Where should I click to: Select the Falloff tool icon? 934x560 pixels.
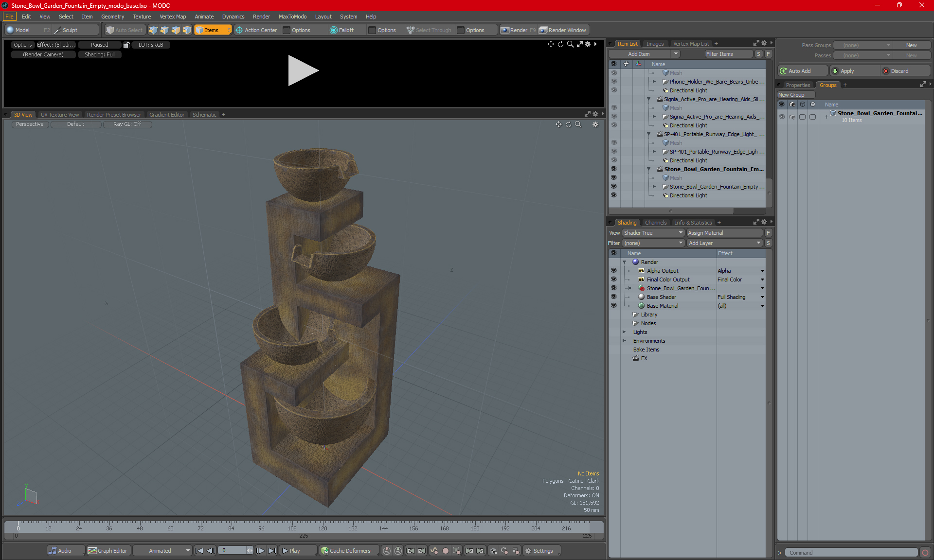pyautogui.click(x=334, y=30)
